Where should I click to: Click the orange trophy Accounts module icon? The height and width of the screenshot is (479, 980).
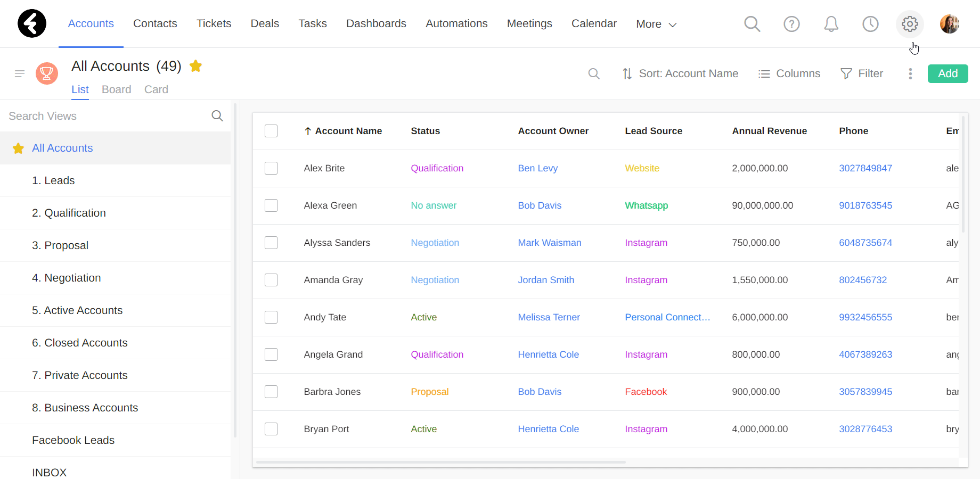[47, 73]
